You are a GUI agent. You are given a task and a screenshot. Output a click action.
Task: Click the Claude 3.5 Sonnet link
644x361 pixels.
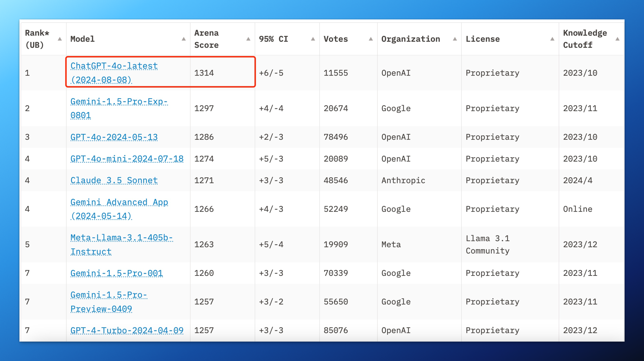(114, 180)
